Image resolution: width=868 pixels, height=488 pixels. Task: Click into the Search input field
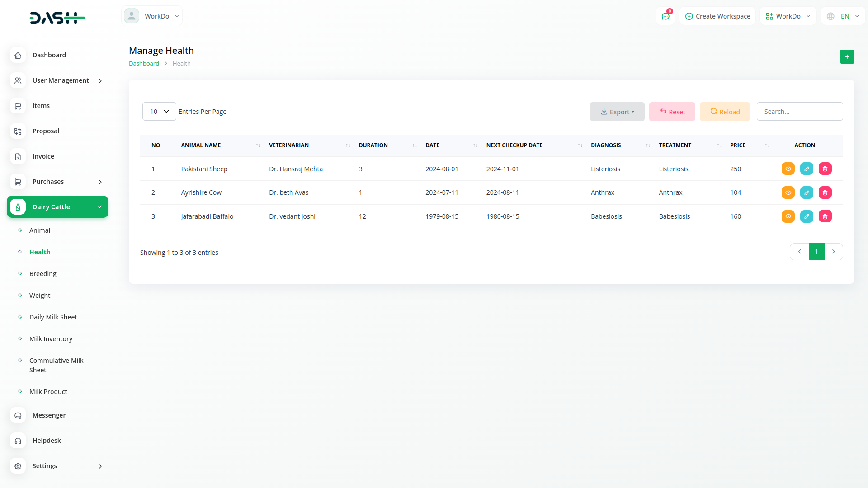(799, 112)
